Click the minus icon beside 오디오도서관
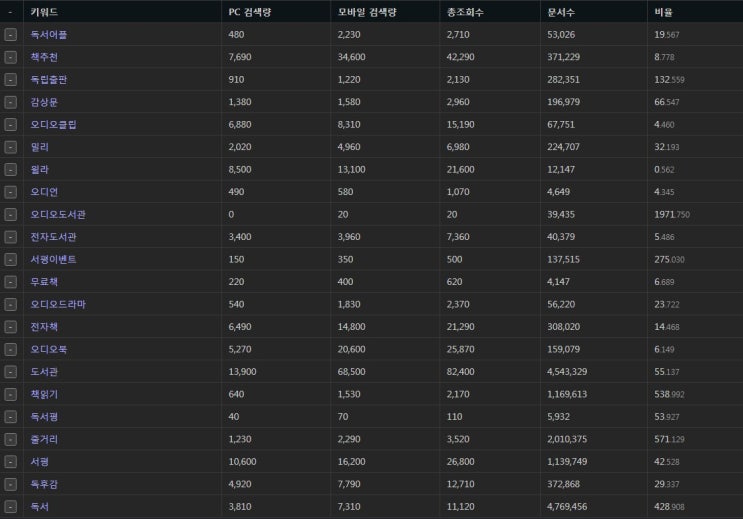Screen dimensions: 743x519 click(10, 215)
